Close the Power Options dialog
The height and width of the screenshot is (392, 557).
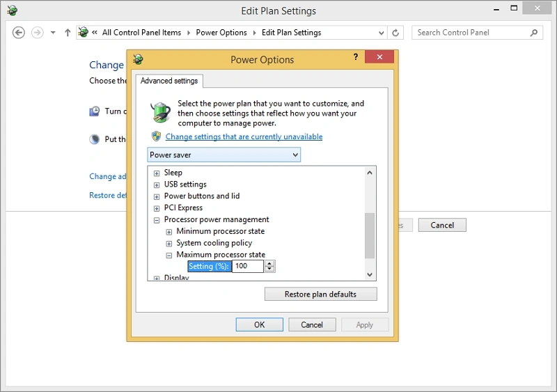pos(379,57)
